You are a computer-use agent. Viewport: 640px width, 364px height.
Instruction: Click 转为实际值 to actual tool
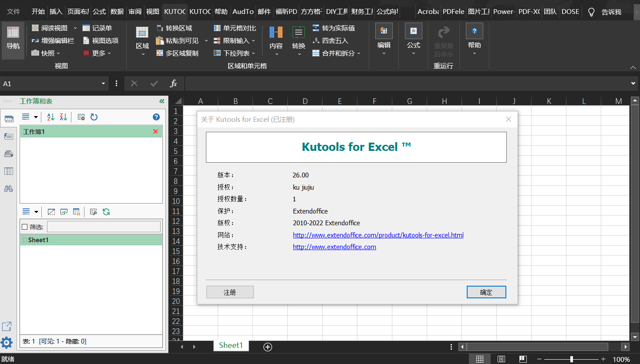(x=333, y=28)
